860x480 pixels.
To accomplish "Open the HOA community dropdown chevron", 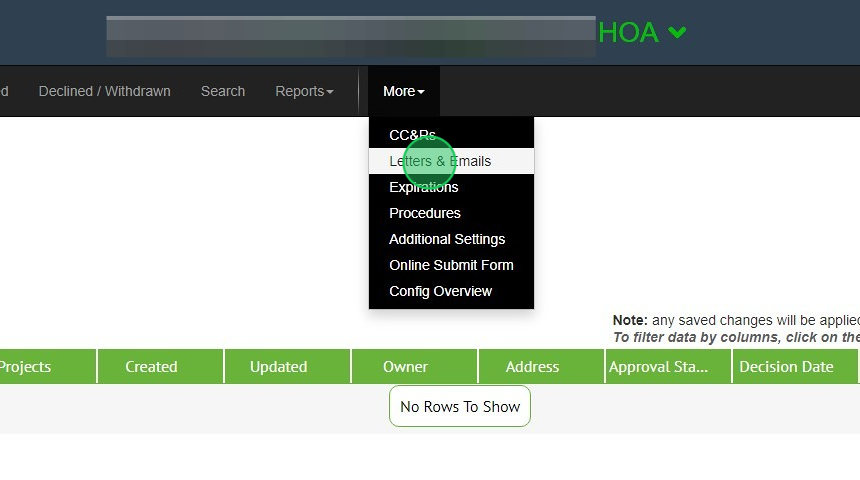I will click(x=677, y=33).
